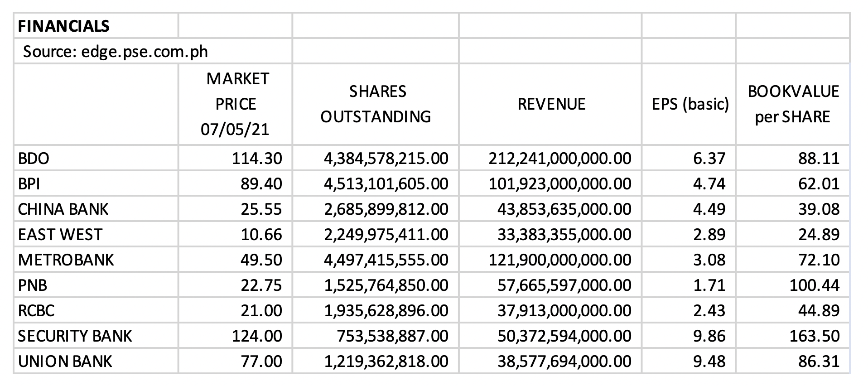Select China Bank EPS value 4.49
Screen dimensions: 868x386
(x=689, y=209)
